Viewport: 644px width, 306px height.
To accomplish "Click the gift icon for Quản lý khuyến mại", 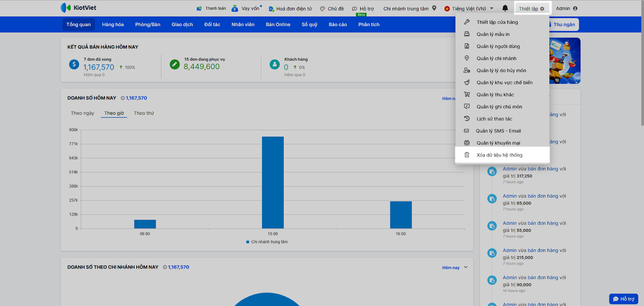I will tap(467, 143).
